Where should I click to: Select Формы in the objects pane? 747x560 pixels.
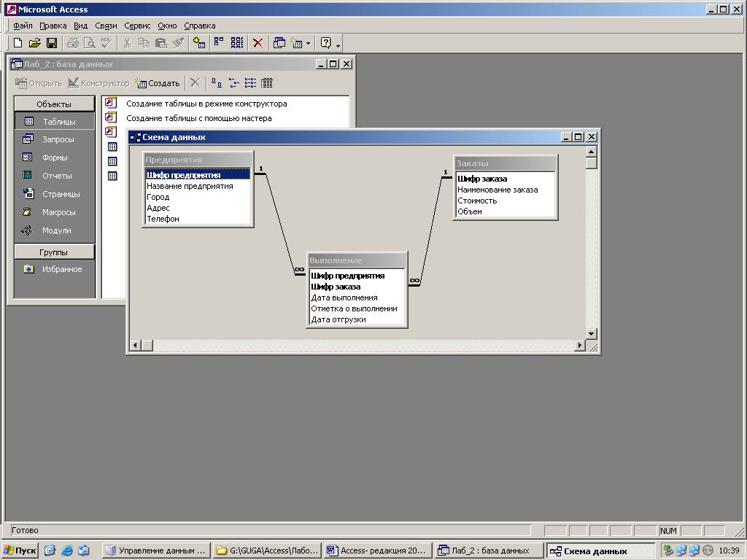tap(54, 157)
